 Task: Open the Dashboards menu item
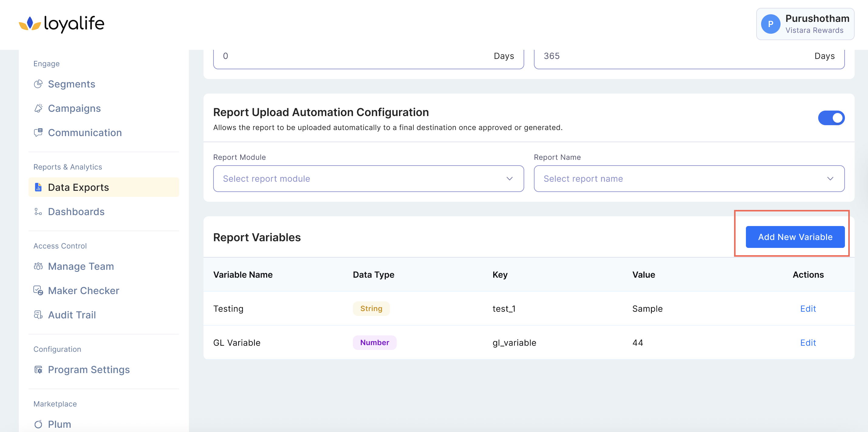pyautogui.click(x=76, y=212)
